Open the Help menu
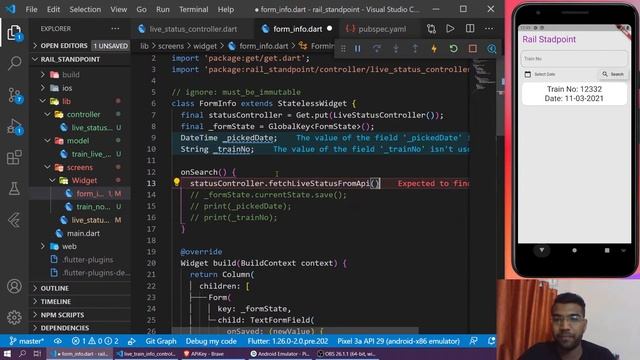This screenshot has height=360, width=640. [226, 9]
